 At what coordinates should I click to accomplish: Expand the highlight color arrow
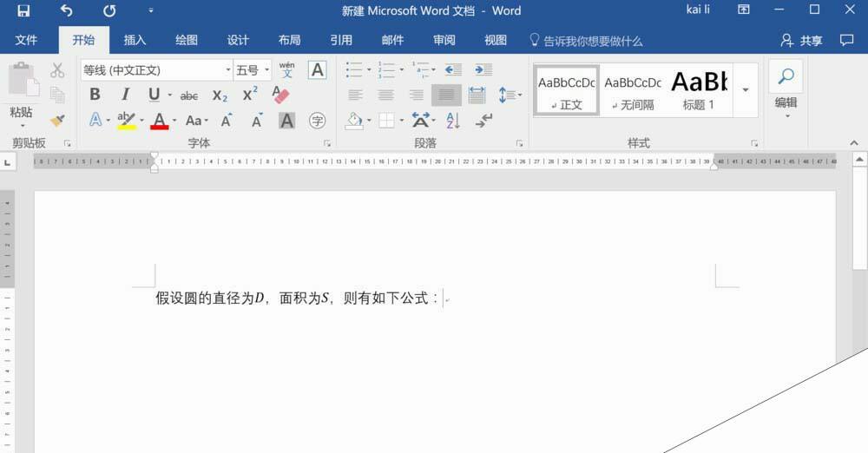(141, 120)
